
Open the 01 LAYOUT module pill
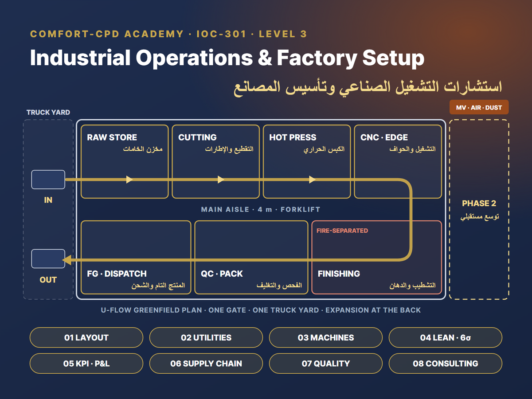click(86, 338)
